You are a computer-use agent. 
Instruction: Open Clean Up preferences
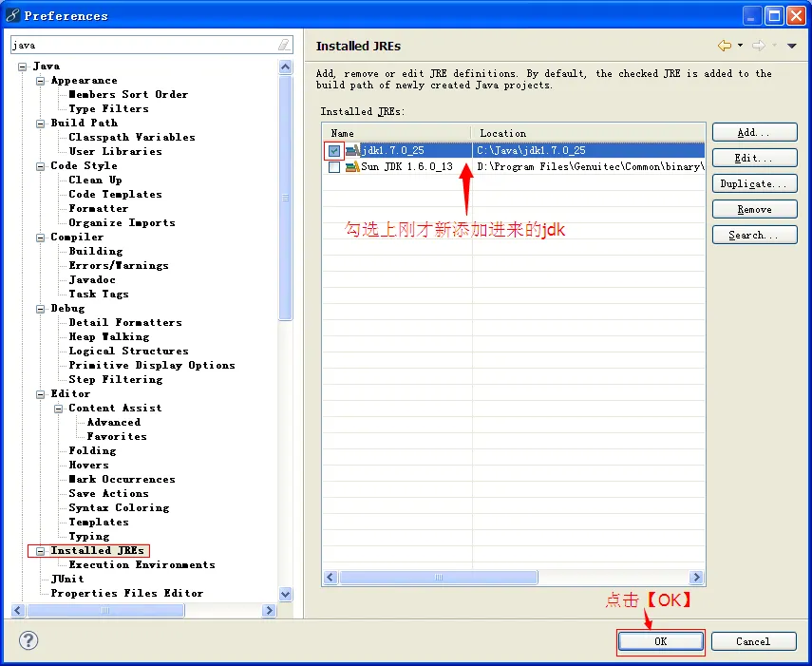95,180
